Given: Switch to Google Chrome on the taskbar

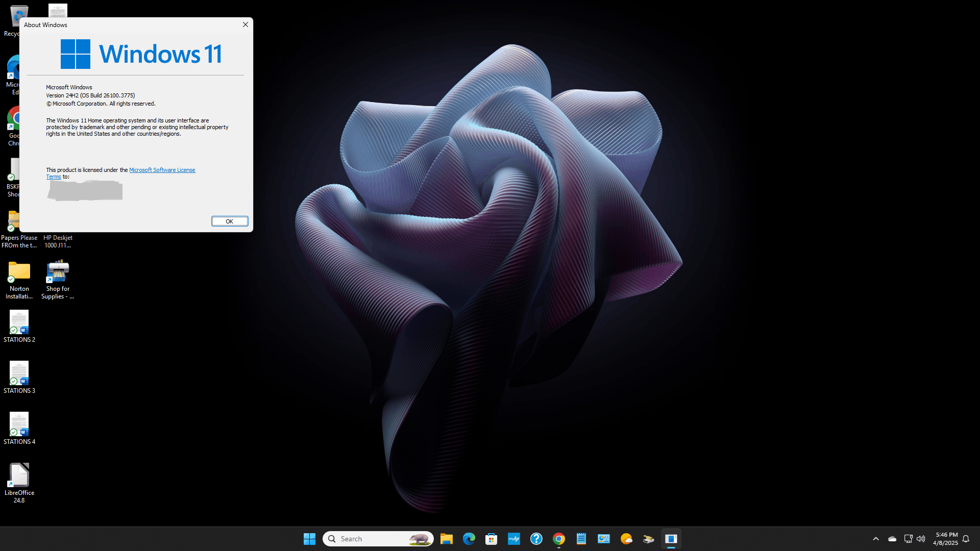Looking at the screenshot, I should (x=559, y=539).
